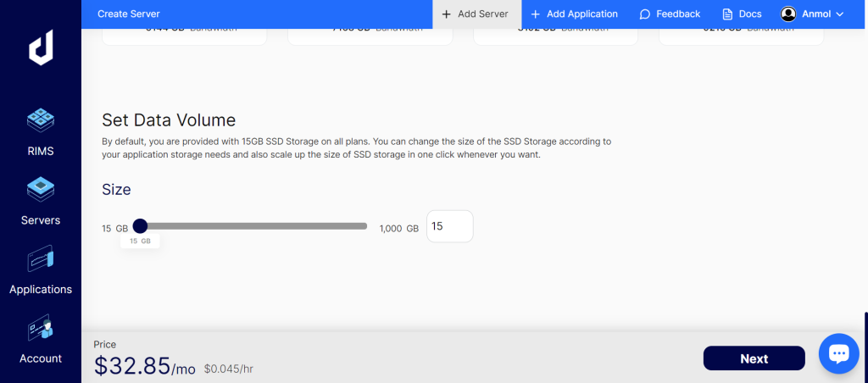Click the 15 GB slider handle
Image resolution: width=868 pixels, height=383 pixels.
click(141, 226)
